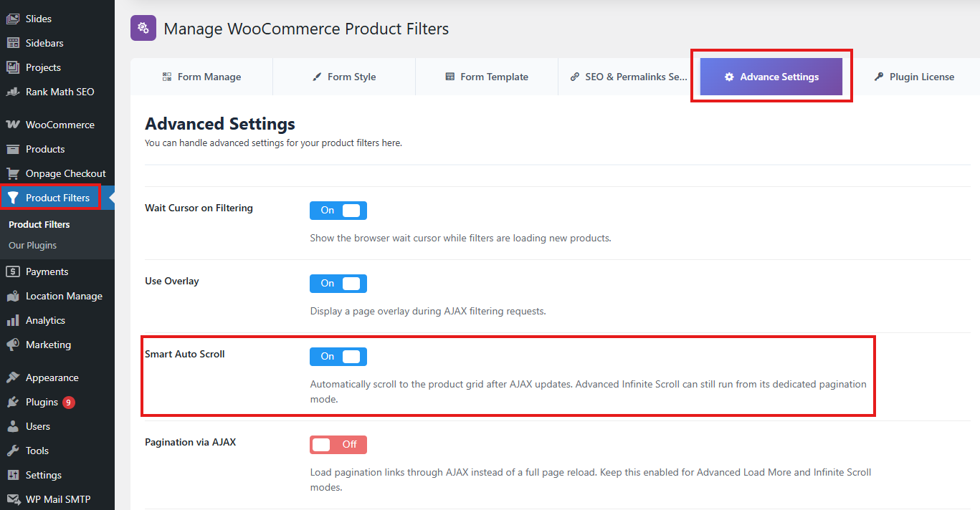Click the SEO & Permalinks link icon
This screenshot has width=980, height=510.
575,77
